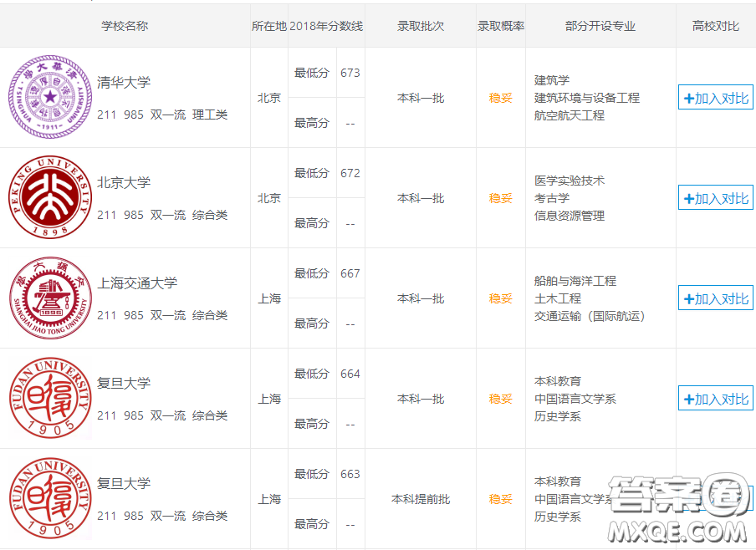Click the 663 minimum score cell
Image resolution: width=756 pixels, height=550 pixels.
[x=350, y=474]
